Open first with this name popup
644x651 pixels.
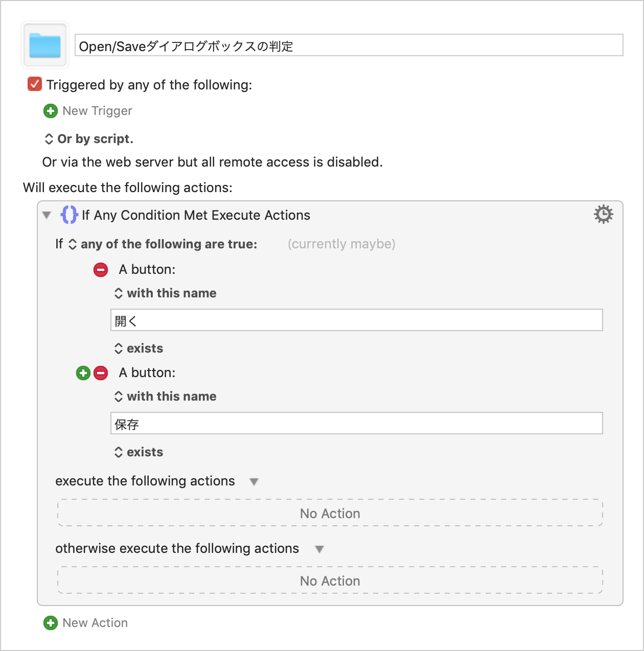click(x=165, y=293)
